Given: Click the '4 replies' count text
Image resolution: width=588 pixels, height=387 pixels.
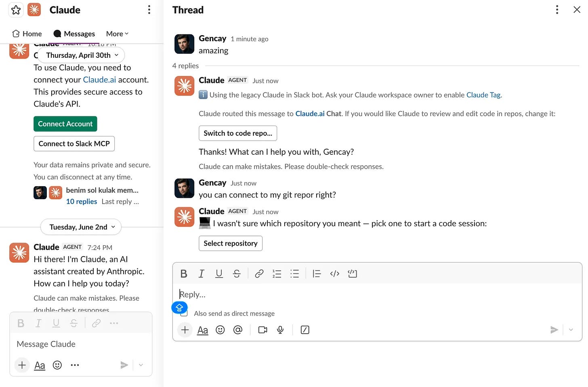Looking at the screenshot, I should pos(185,66).
